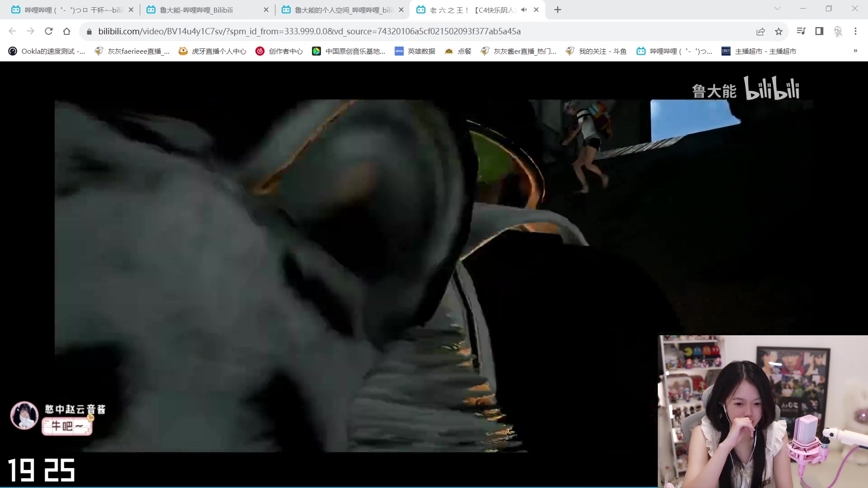Click 憨中赵云音酱 avatar in chat overlay

coord(24,415)
